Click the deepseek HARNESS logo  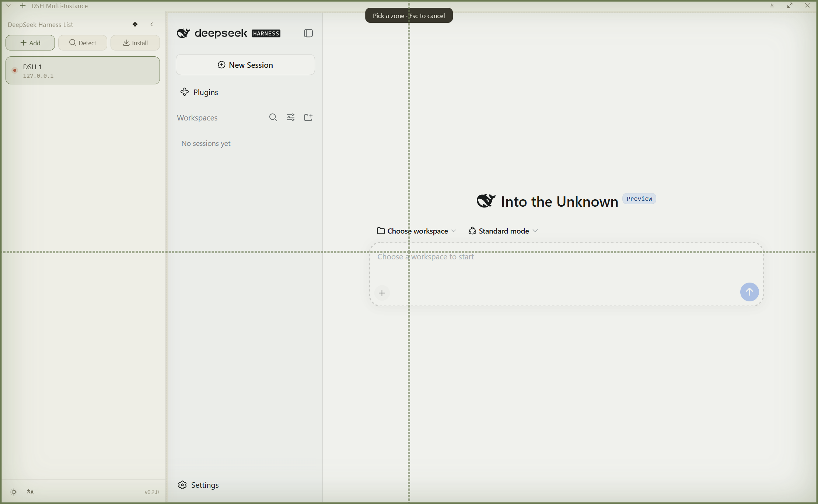pos(228,33)
